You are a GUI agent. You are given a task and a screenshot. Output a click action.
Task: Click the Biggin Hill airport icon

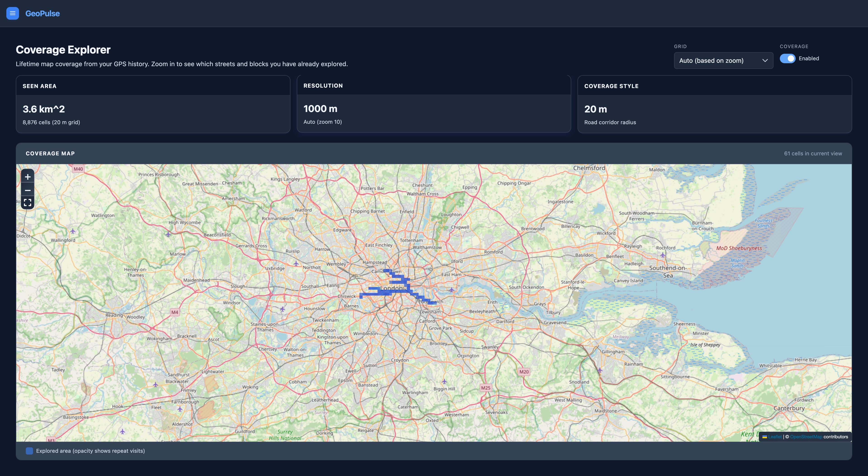(x=444, y=381)
